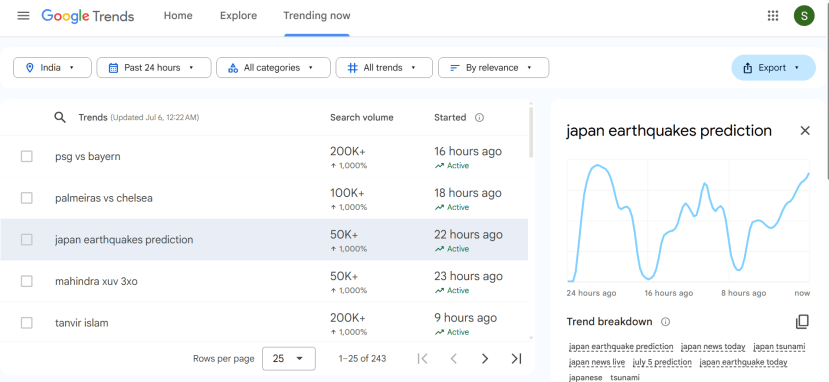
Task: Click the calendar icon in Past 24 hours filter
Action: (x=113, y=68)
